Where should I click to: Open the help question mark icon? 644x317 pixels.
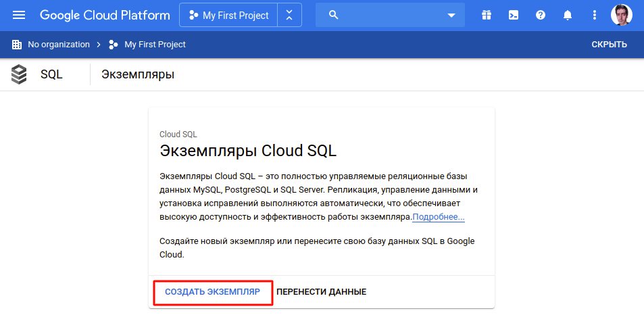(x=541, y=15)
